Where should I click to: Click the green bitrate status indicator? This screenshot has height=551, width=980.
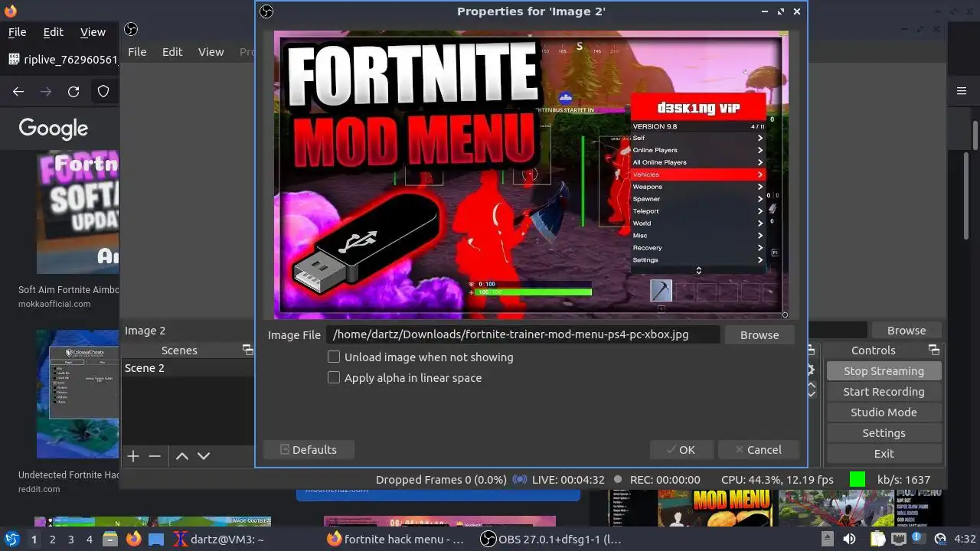857,479
